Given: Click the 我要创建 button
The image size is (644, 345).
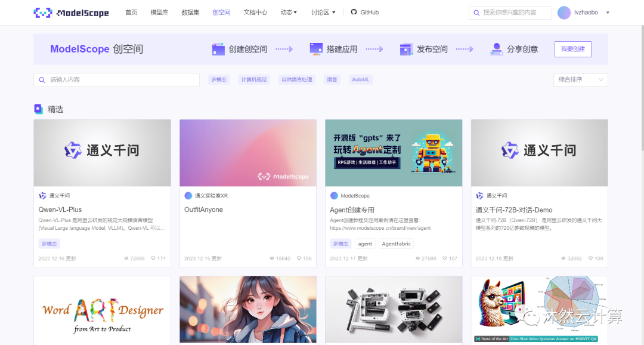Looking at the screenshot, I should 573,49.
